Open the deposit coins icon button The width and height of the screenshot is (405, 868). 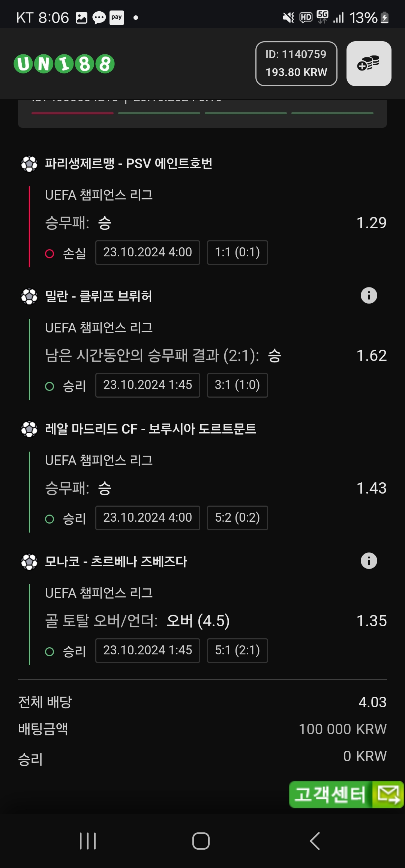[369, 64]
